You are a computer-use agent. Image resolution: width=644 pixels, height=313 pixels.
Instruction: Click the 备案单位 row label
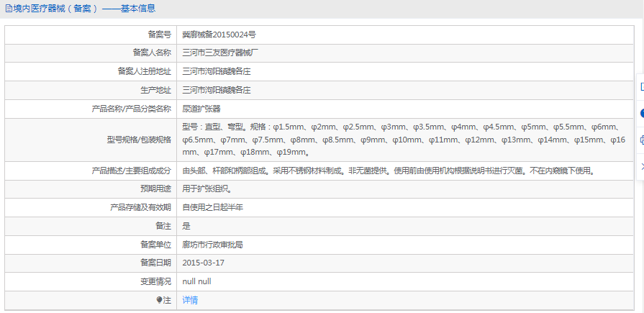tap(155, 245)
